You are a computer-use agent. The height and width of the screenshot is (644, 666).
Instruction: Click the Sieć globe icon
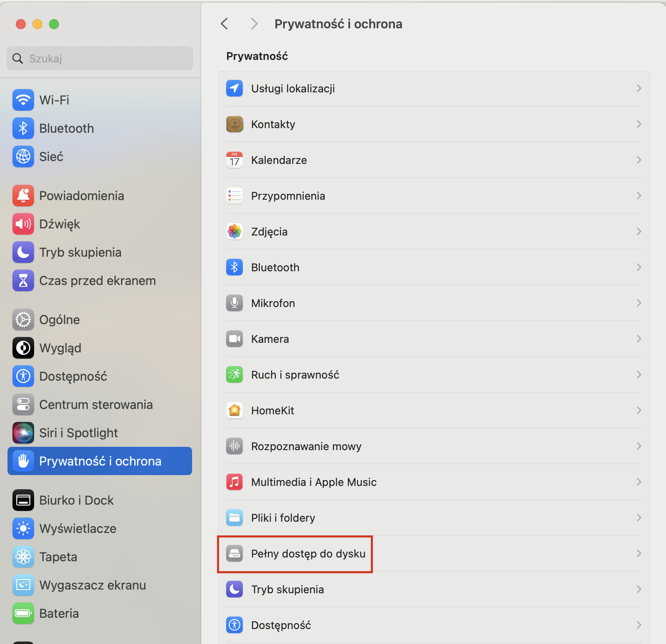coord(23,156)
